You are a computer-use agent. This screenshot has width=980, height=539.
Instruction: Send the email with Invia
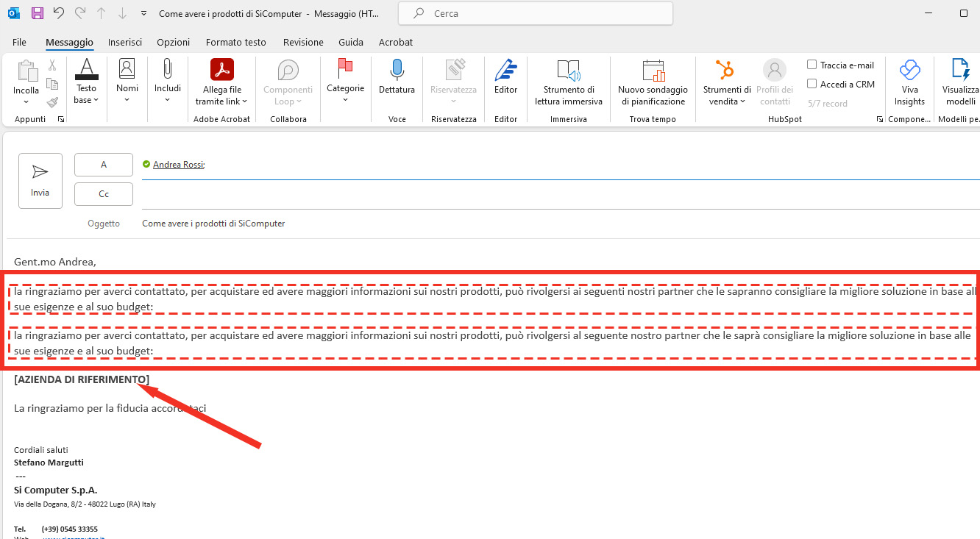(40, 180)
